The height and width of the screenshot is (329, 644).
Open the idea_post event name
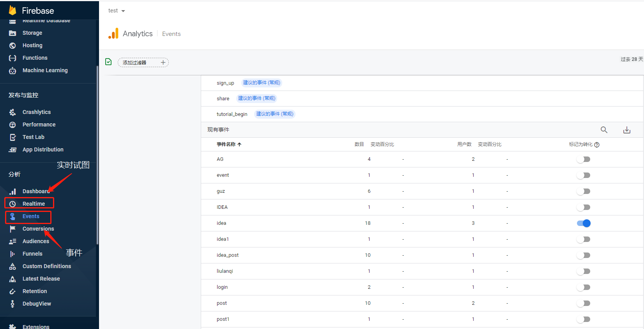228,255
